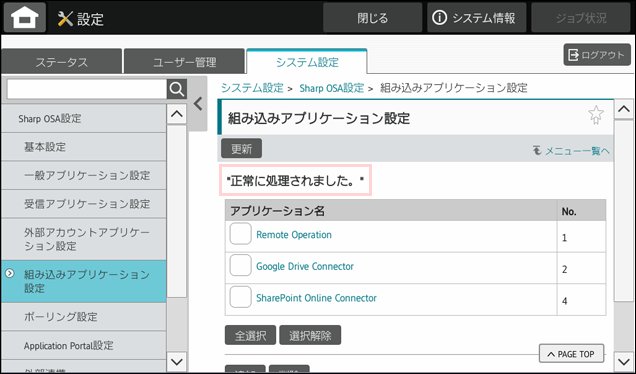Click the 正常に処理されました message

295,181
